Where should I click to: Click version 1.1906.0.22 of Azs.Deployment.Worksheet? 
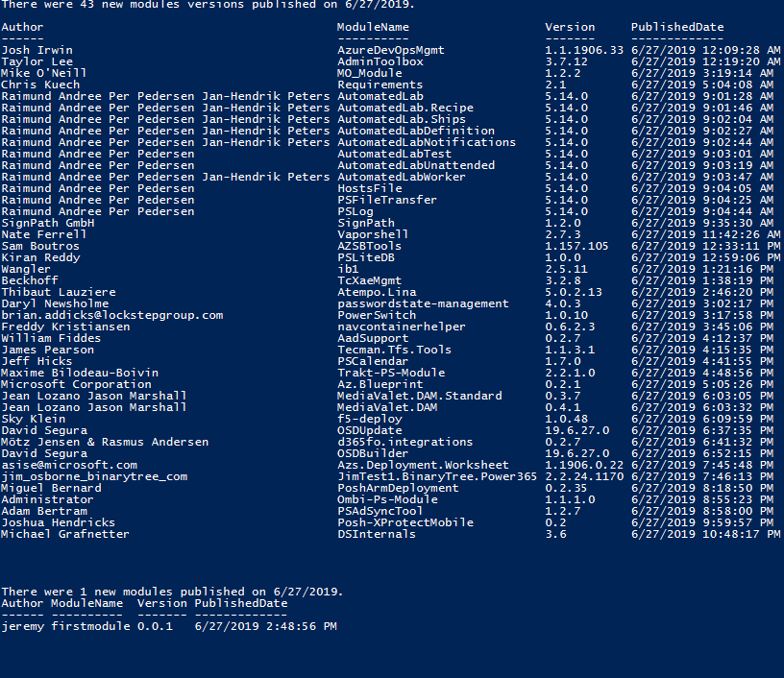584,465
